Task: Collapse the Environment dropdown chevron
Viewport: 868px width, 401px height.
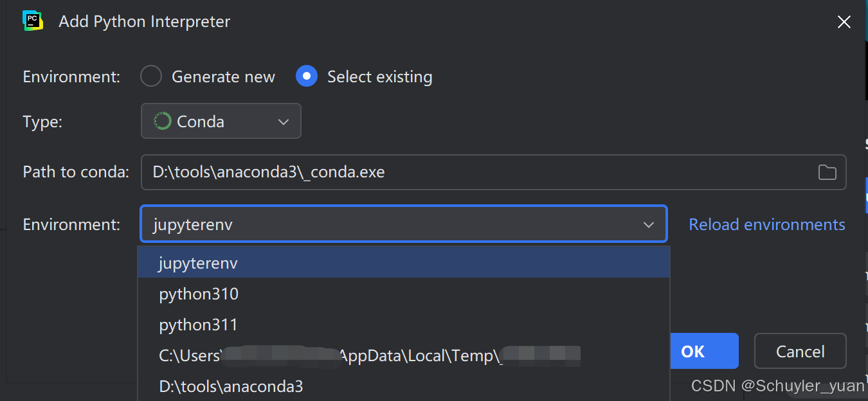Action: click(x=649, y=224)
